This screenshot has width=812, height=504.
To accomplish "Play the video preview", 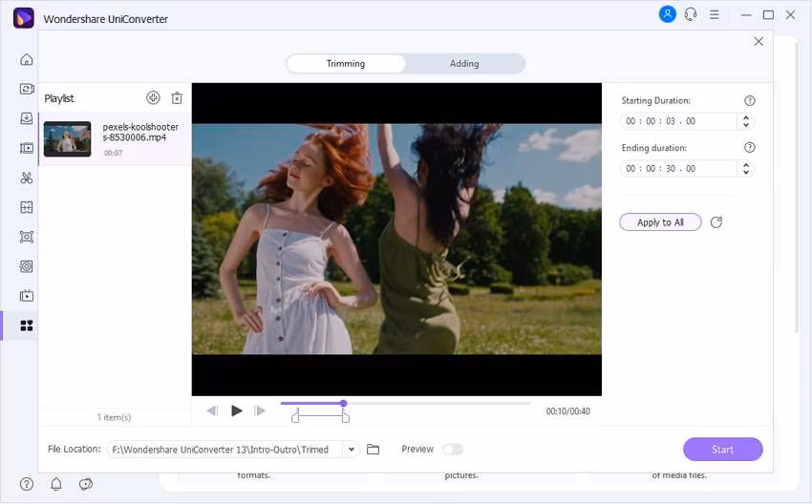I will point(237,410).
